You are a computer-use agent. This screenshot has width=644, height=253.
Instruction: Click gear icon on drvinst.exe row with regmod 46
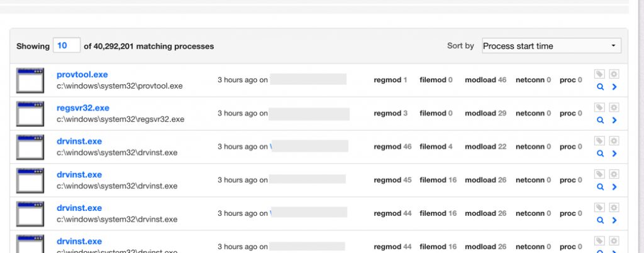(614, 141)
